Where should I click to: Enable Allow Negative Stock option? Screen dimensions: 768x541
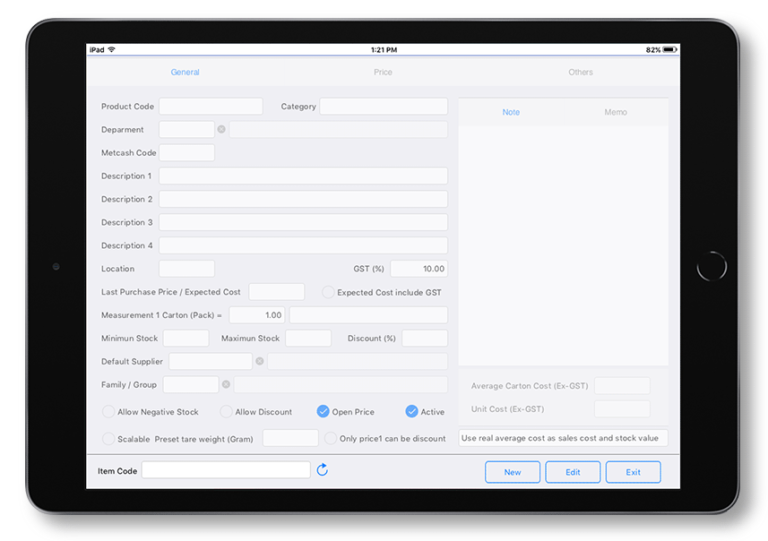click(109, 411)
